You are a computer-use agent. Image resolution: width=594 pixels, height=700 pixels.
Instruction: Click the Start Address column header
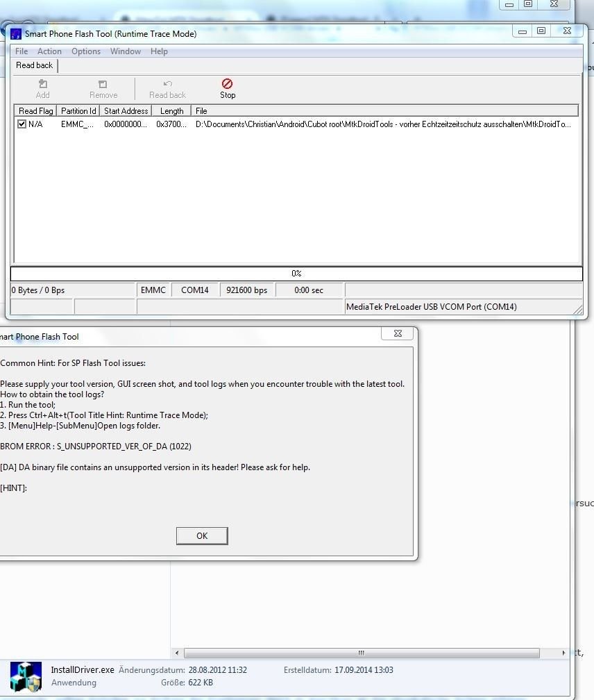tap(126, 110)
